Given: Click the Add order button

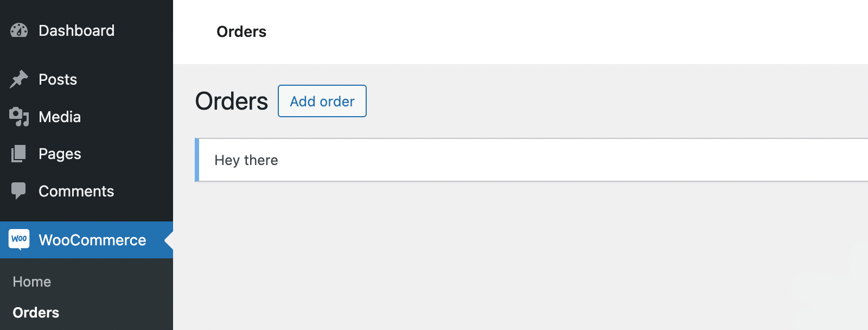Looking at the screenshot, I should click(322, 101).
